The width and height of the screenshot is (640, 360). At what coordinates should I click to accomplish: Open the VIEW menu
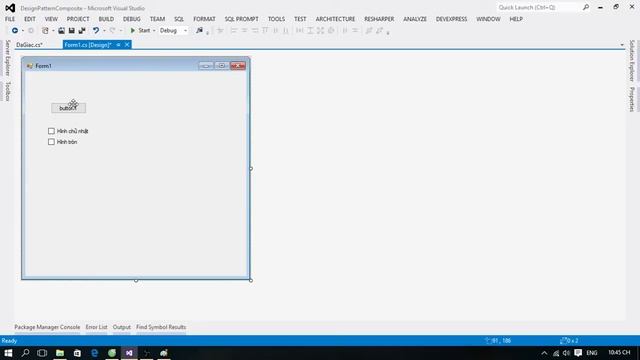coord(51,19)
